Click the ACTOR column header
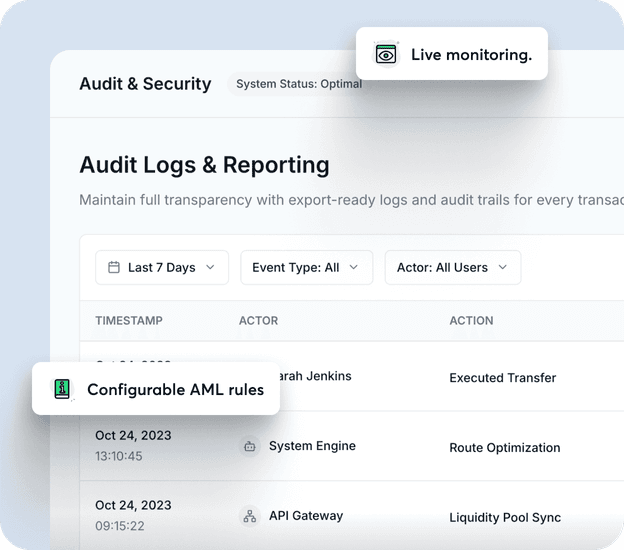Viewport: 624px width, 550px height. click(x=258, y=320)
